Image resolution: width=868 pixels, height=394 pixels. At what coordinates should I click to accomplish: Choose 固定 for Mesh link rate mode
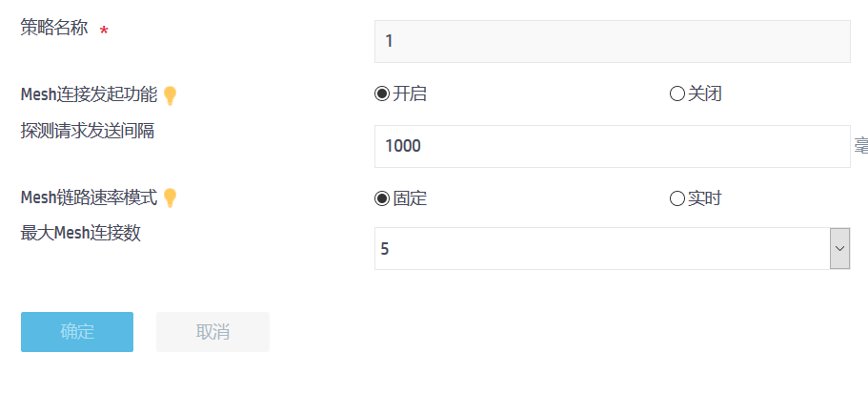[382, 198]
